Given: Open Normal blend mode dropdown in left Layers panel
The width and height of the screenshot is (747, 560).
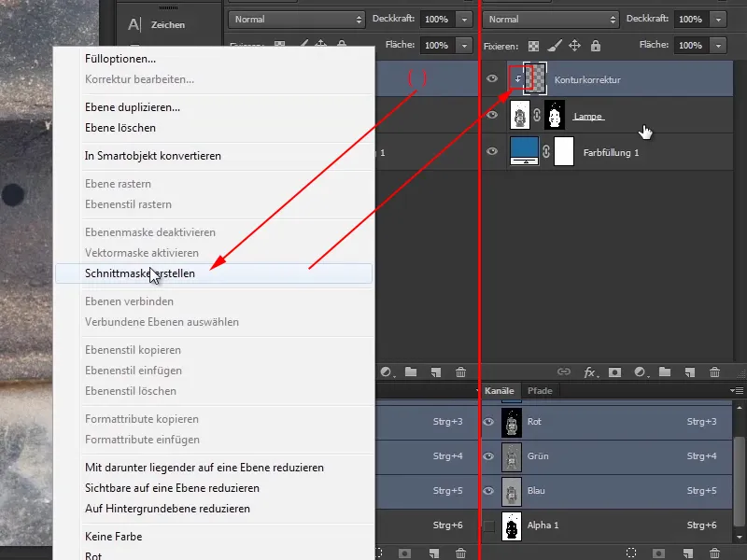Looking at the screenshot, I should point(297,20).
